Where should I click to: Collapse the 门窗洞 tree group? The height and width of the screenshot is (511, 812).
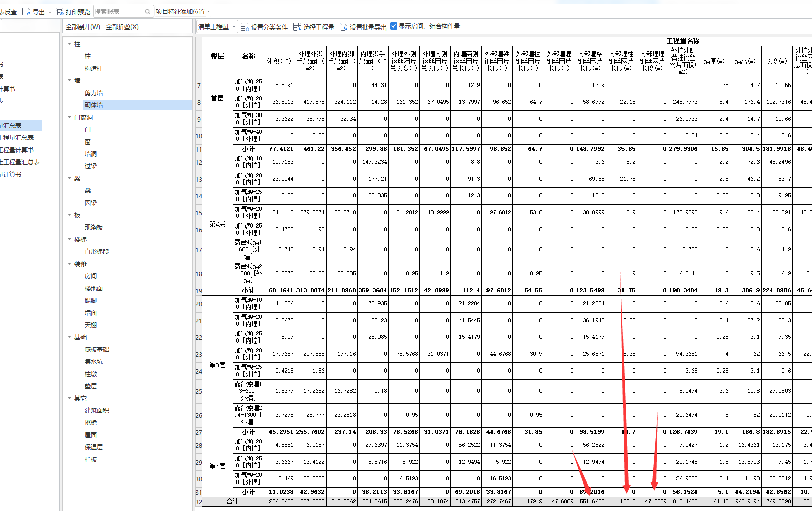(70, 117)
